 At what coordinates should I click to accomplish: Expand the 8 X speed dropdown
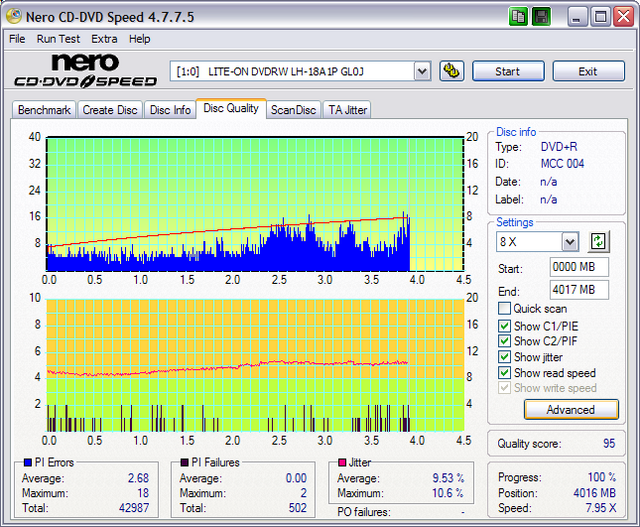pos(570,242)
